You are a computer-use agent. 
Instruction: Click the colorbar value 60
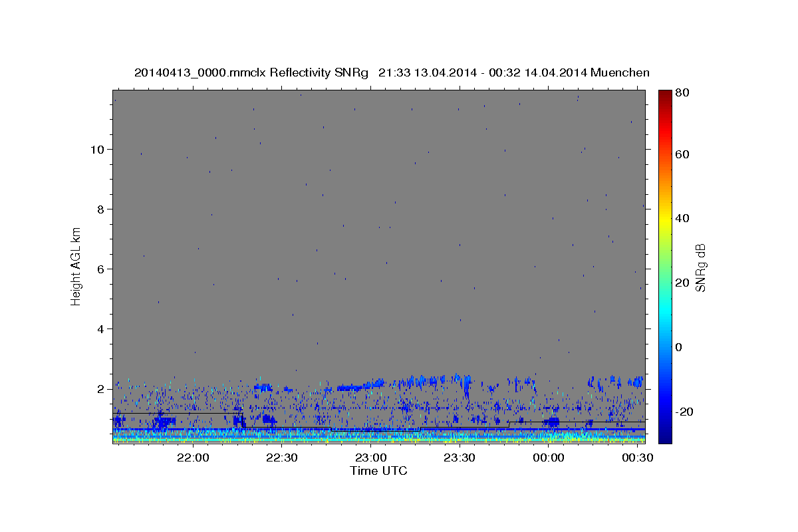pyautogui.click(x=683, y=154)
